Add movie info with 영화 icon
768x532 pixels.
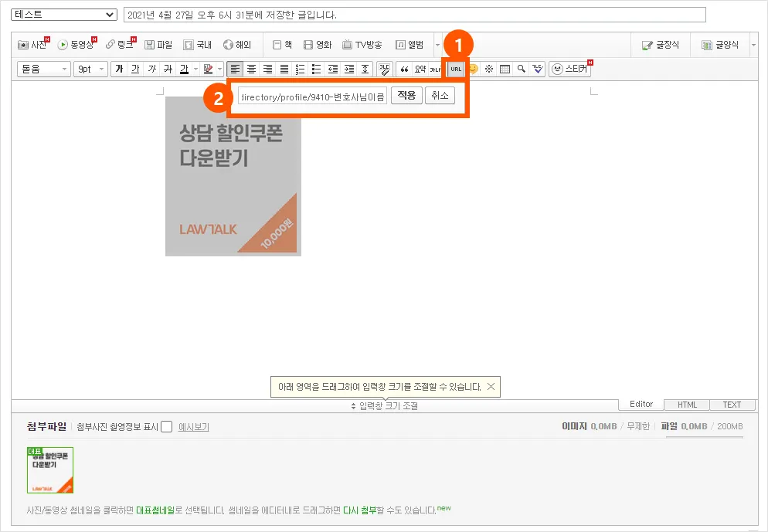coord(318,45)
